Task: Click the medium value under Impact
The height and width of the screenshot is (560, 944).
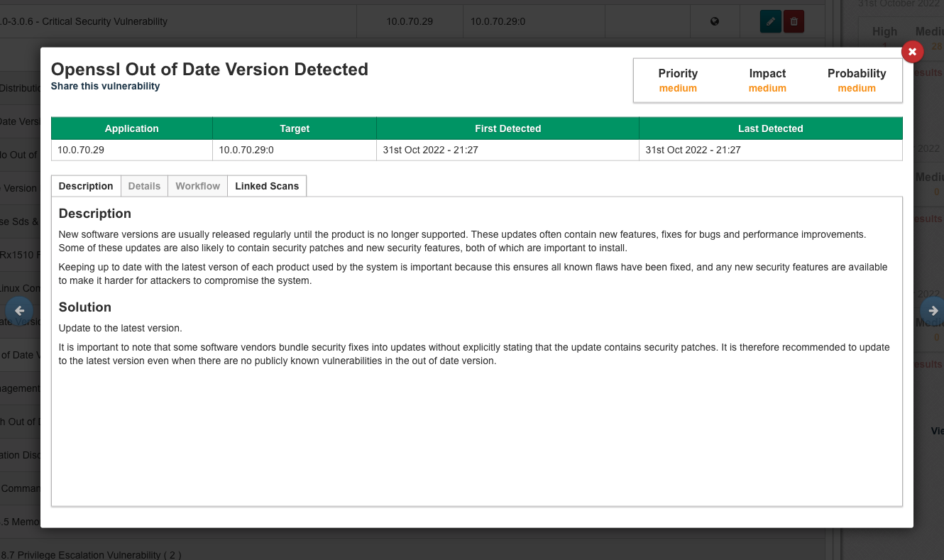Action: point(767,88)
